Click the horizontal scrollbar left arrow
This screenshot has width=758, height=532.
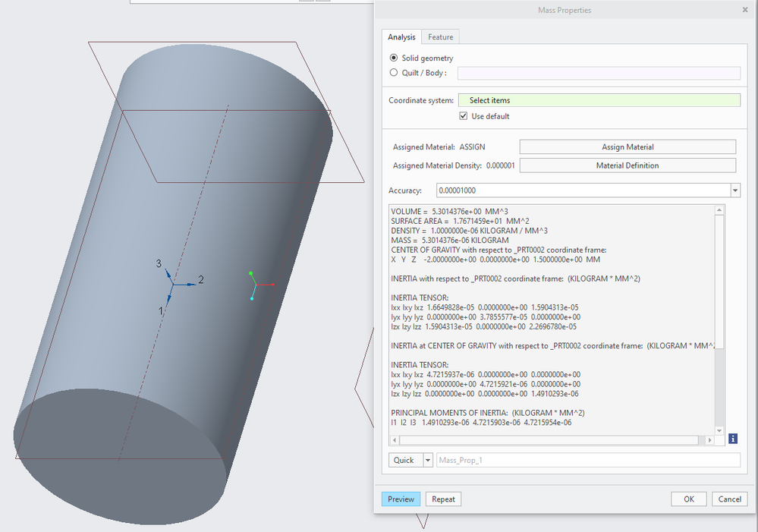tap(394, 440)
